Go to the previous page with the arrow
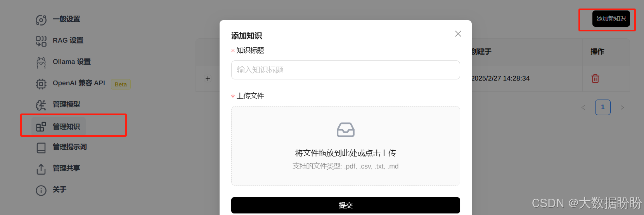 pos(583,107)
